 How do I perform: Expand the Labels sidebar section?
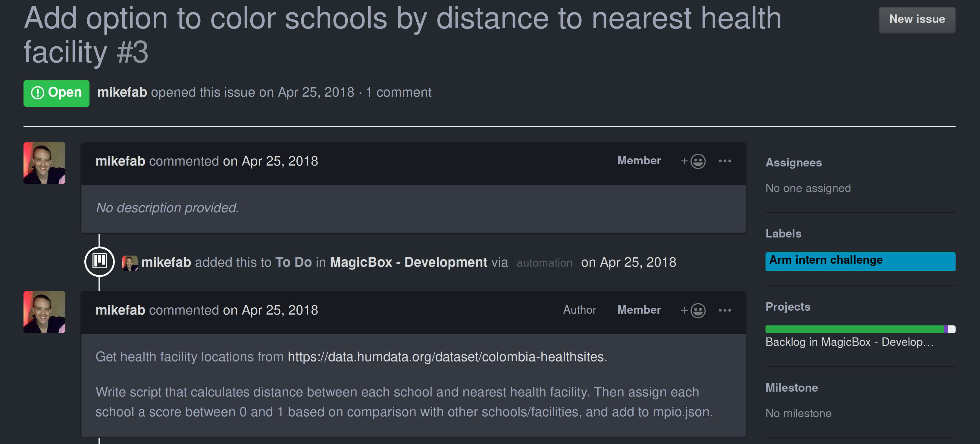click(x=783, y=234)
